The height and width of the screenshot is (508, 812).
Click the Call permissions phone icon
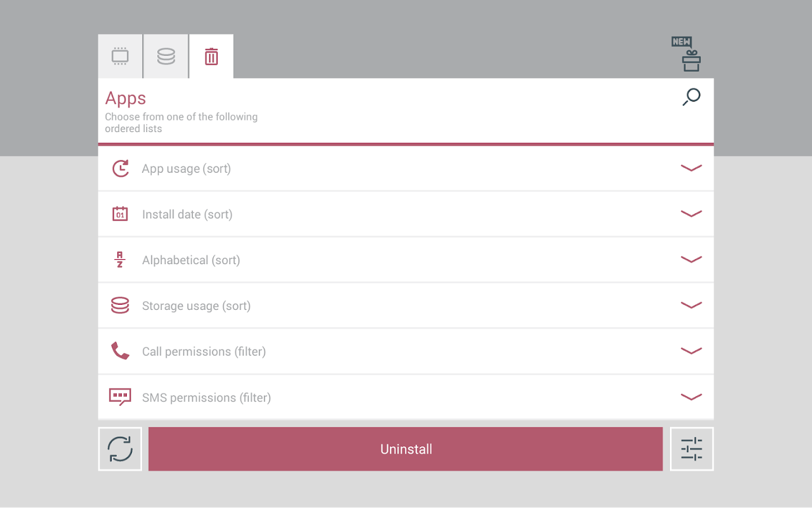(x=120, y=351)
